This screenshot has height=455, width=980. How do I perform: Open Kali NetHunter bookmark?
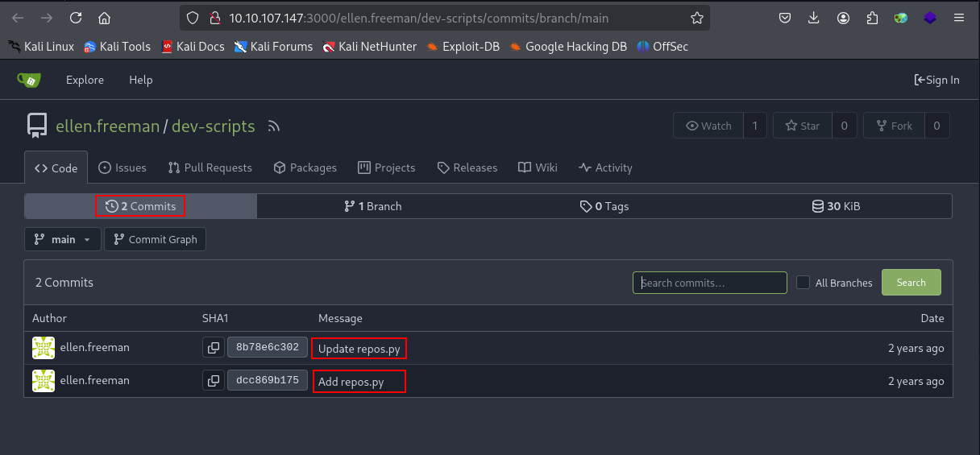coord(370,47)
